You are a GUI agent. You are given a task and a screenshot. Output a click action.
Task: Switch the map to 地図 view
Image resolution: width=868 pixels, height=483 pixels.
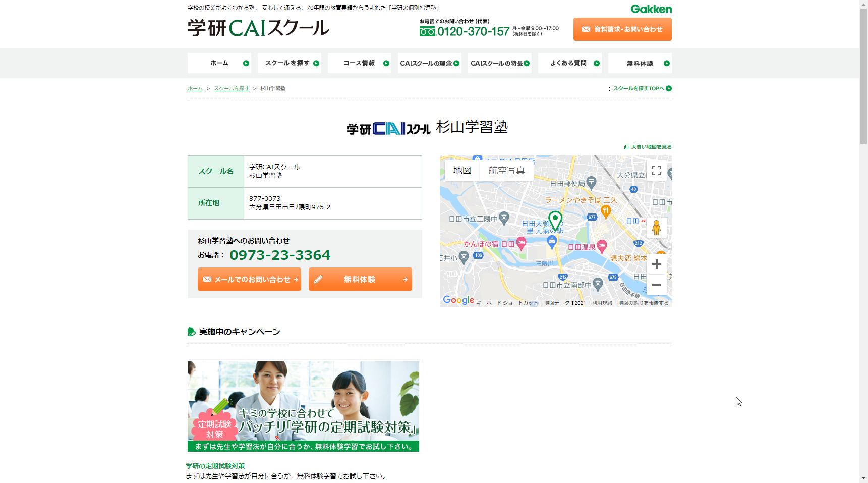462,171
